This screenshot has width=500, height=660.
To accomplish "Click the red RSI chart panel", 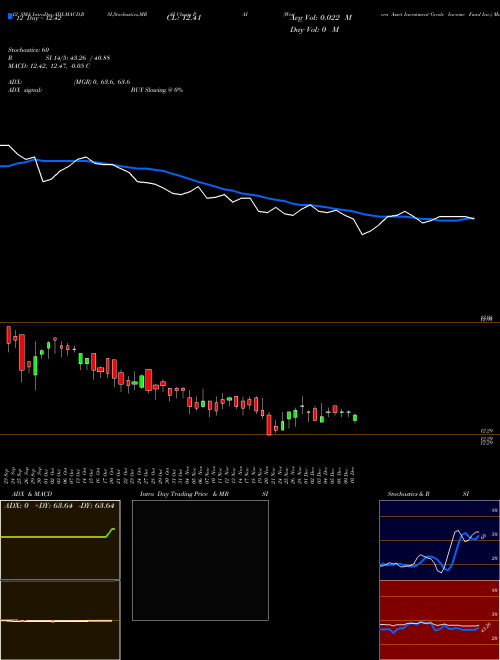I will pos(439,620).
